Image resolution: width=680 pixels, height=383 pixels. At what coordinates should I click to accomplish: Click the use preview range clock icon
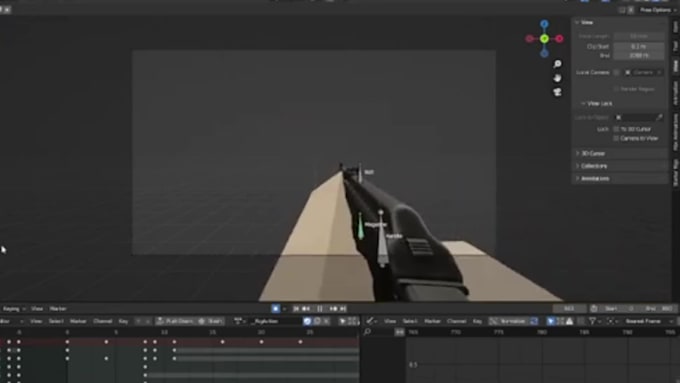coord(594,308)
